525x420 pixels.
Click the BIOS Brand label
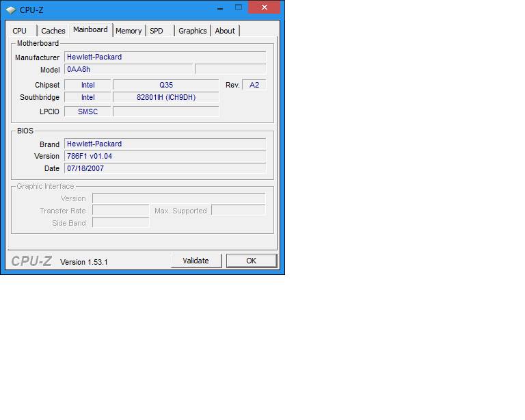tap(49, 144)
